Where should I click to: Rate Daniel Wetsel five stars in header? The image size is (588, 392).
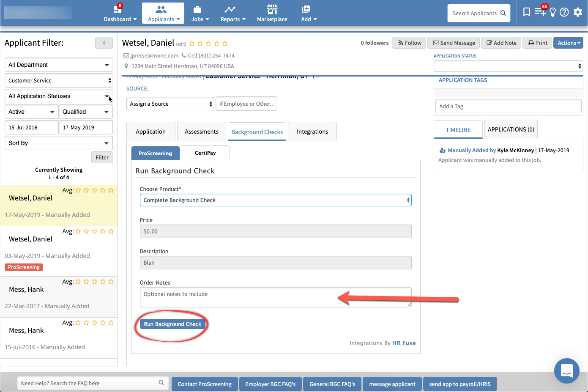[225, 44]
